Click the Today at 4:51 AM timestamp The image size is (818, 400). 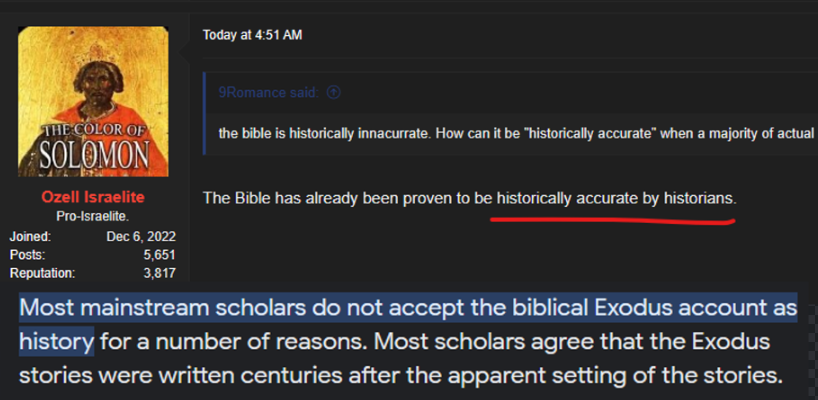tap(252, 35)
